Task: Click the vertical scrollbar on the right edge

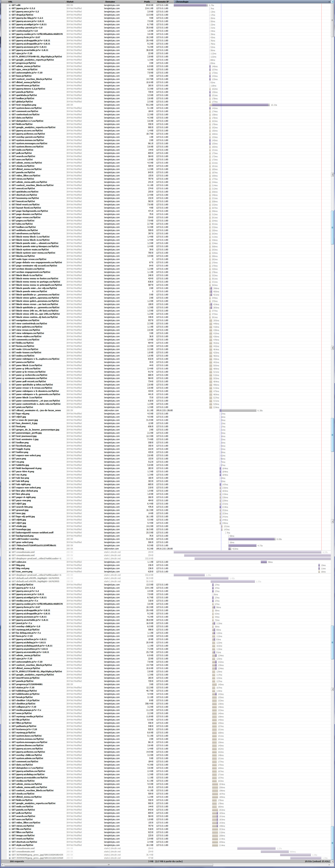Action: point(333,431)
